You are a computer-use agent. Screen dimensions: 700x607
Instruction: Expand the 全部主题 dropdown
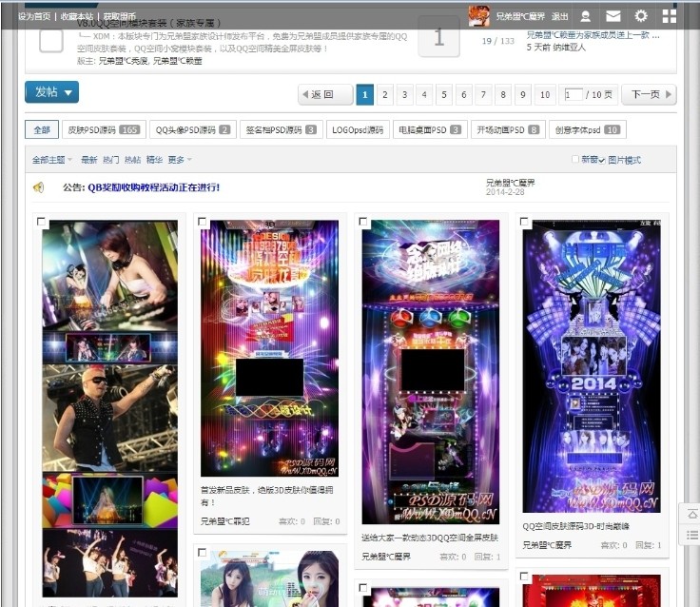pyautogui.click(x=51, y=160)
